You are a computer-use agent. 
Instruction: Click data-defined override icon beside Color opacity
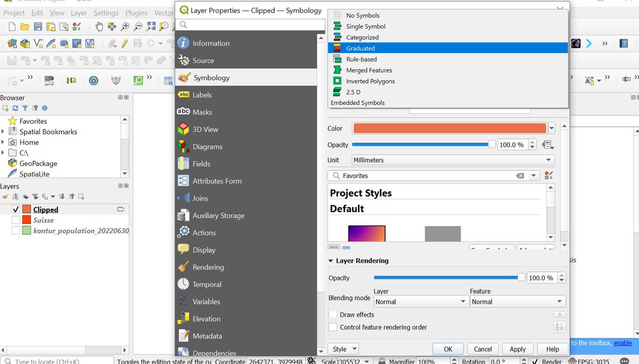(548, 145)
